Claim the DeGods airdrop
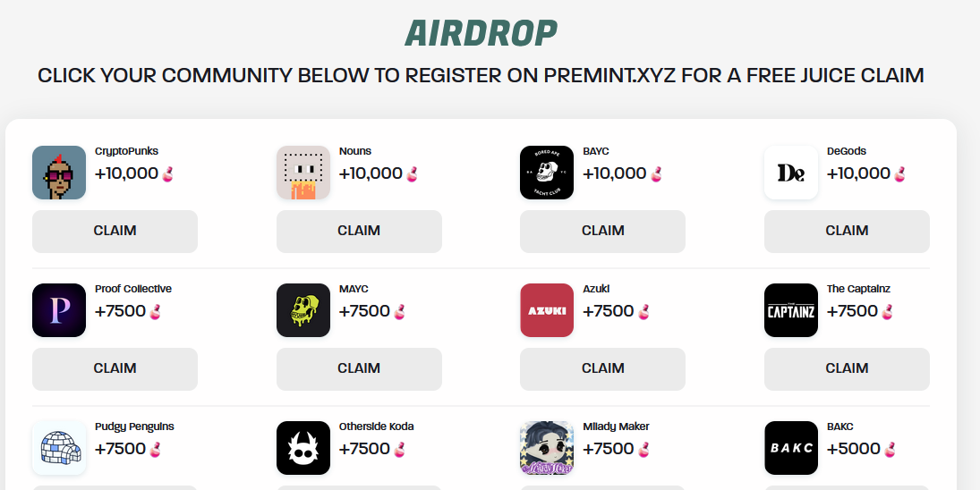The image size is (980, 490). [x=847, y=231]
